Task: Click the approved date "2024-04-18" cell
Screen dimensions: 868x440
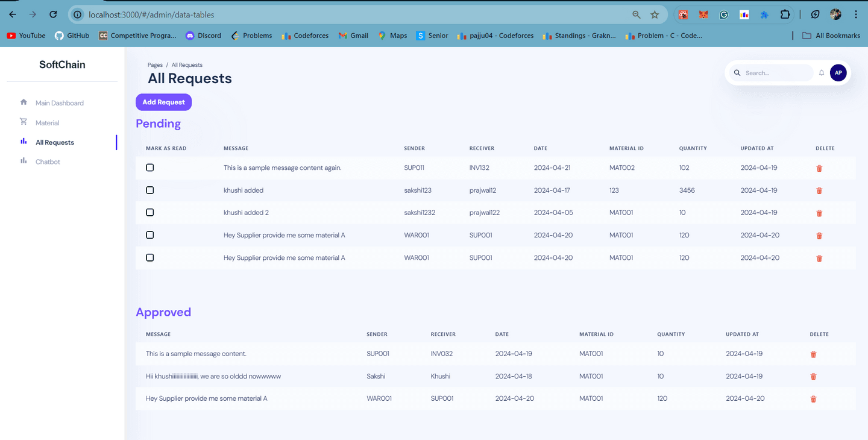Action: [x=514, y=376]
